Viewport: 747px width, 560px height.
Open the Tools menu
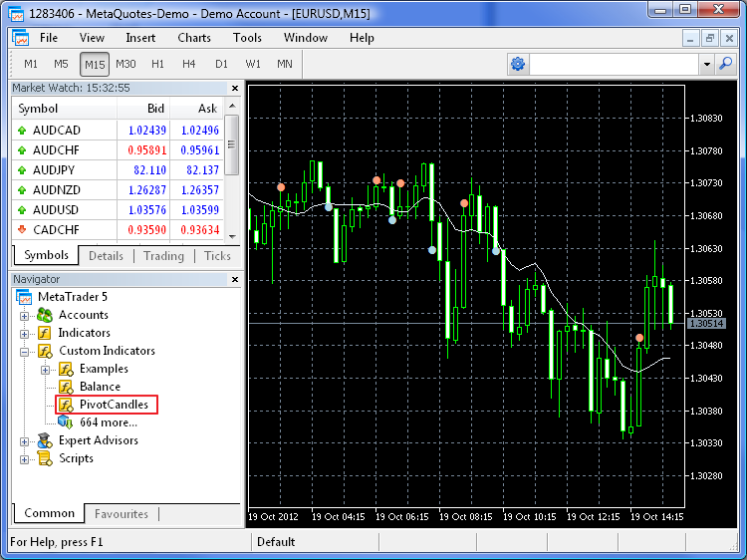247,38
